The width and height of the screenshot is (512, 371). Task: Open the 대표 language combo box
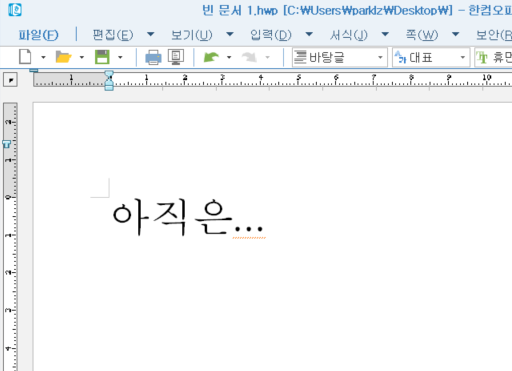(431, 57)
